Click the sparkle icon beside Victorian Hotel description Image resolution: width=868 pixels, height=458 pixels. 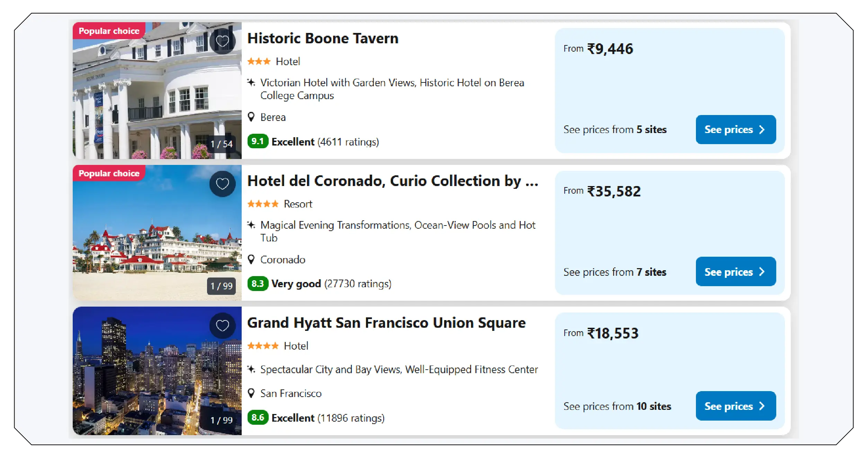251,82
